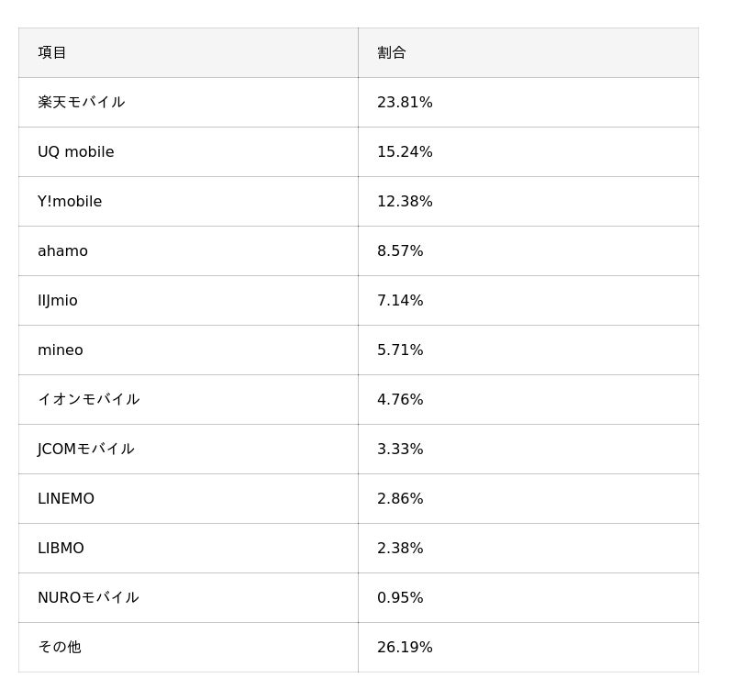Click the 12.38% value
This screenshot has width=734, height=700.
point(405,202)
